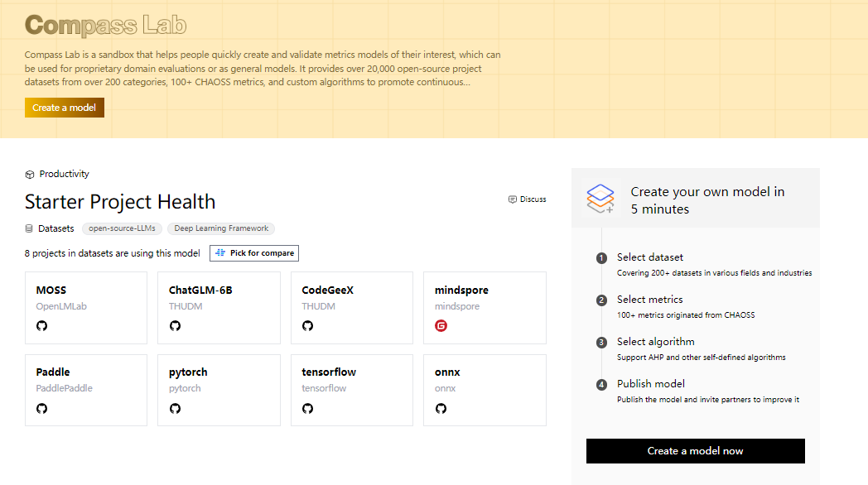Open the tensorflow project card title
The image size is (868, 485).
329,372
